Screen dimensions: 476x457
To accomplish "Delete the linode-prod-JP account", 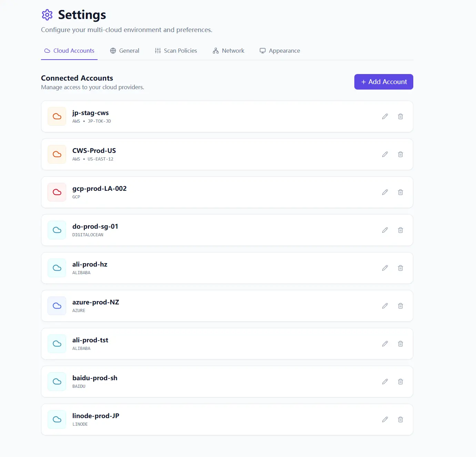I will tap(401, 419).
